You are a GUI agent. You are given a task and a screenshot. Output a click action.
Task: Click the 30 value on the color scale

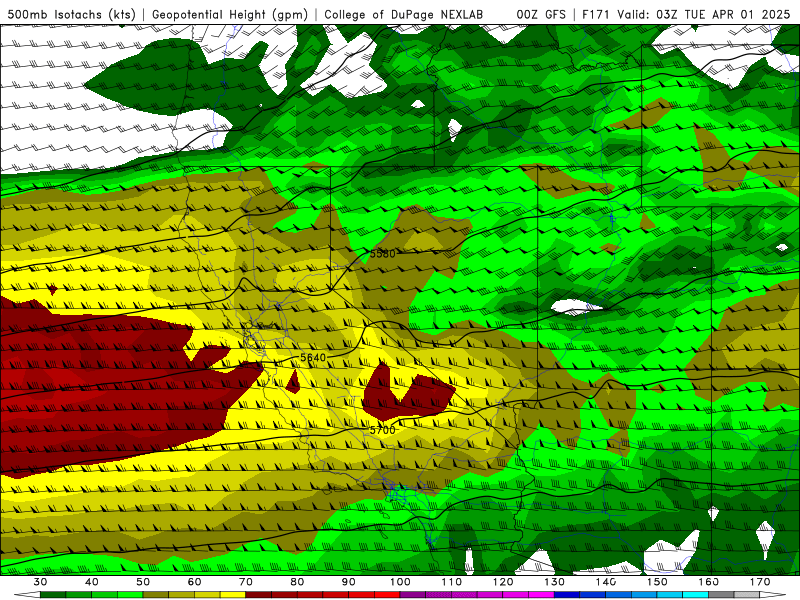pyautogui.click(x=40, y=582)
